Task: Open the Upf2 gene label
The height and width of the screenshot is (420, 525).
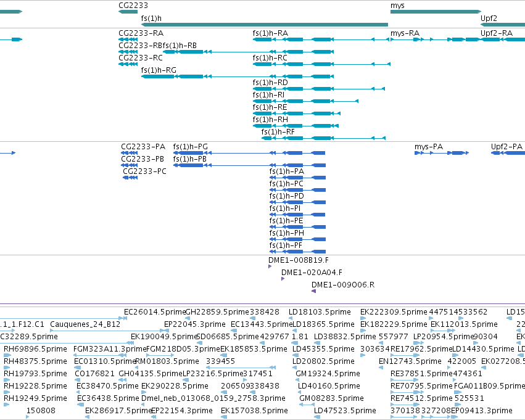Action: (x=489, y=18)
